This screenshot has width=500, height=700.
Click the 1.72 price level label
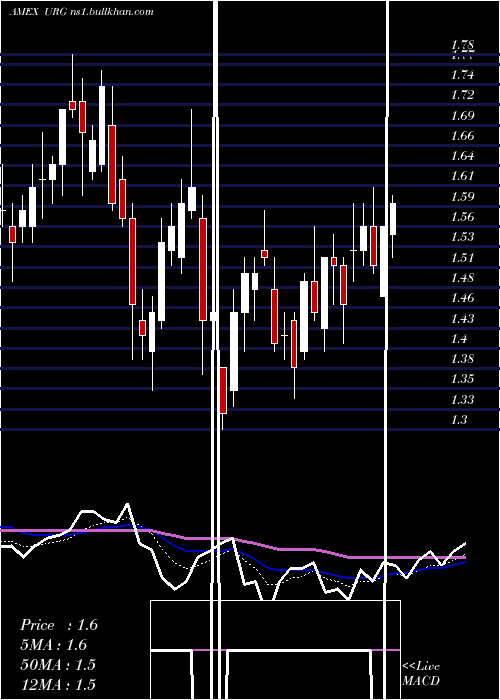(x=462, y=95)
